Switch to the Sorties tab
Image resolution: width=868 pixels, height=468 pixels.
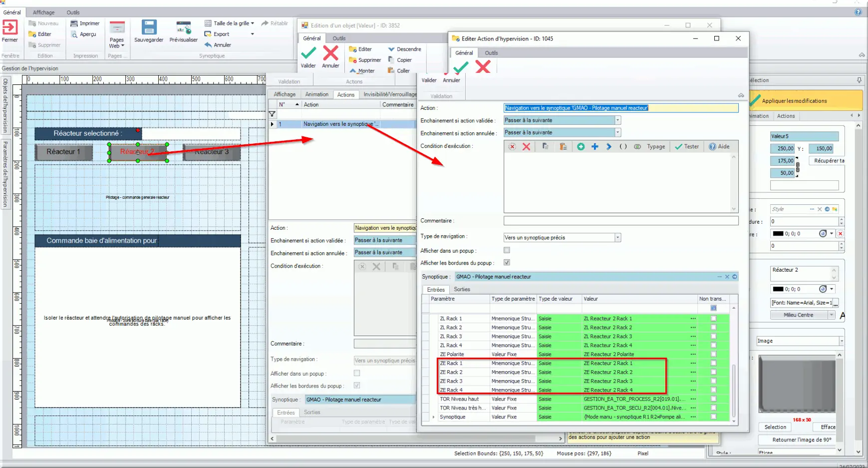[x=462, y=289]
